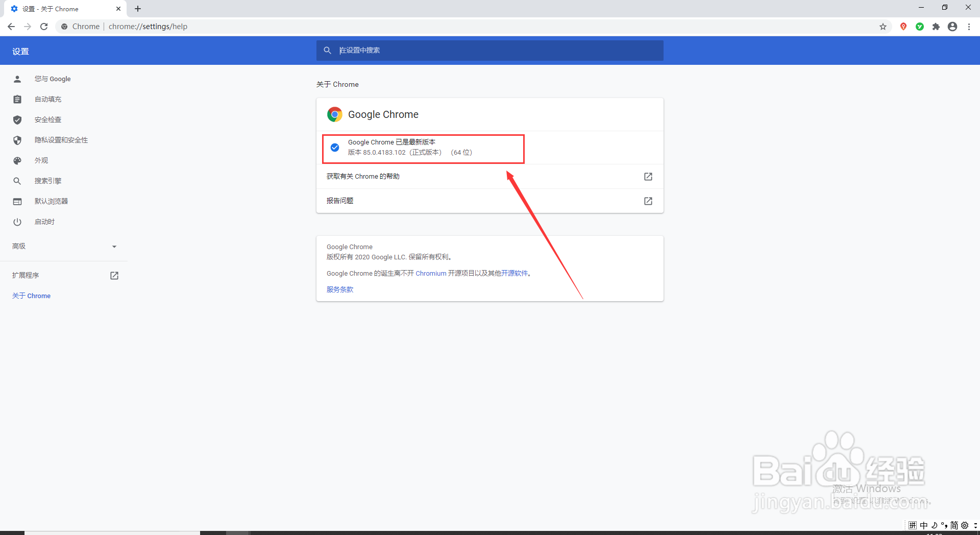Click the browser window icon beside 默认浏览器
This screenshot has height=535, width=980.
tap(17, 201)
